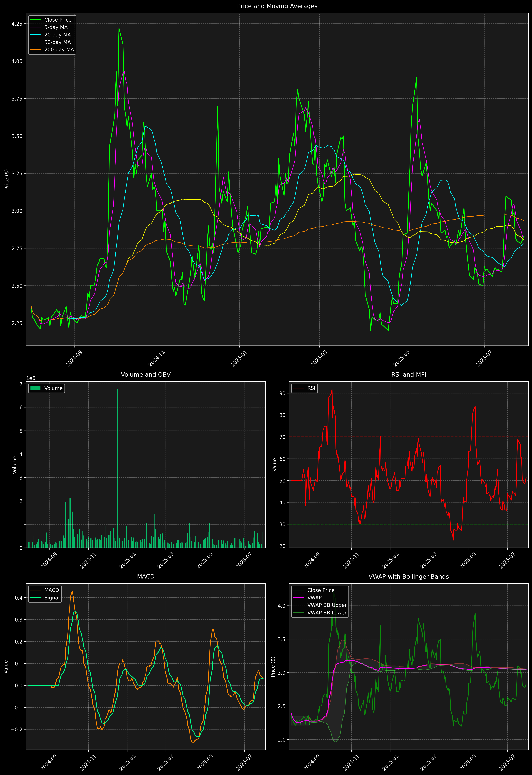Image resolution: width=532 pixels, height=775 pixels.
Task: Click the 'Value' axis label of the RSI chart
Action: (x=275, y=464)
